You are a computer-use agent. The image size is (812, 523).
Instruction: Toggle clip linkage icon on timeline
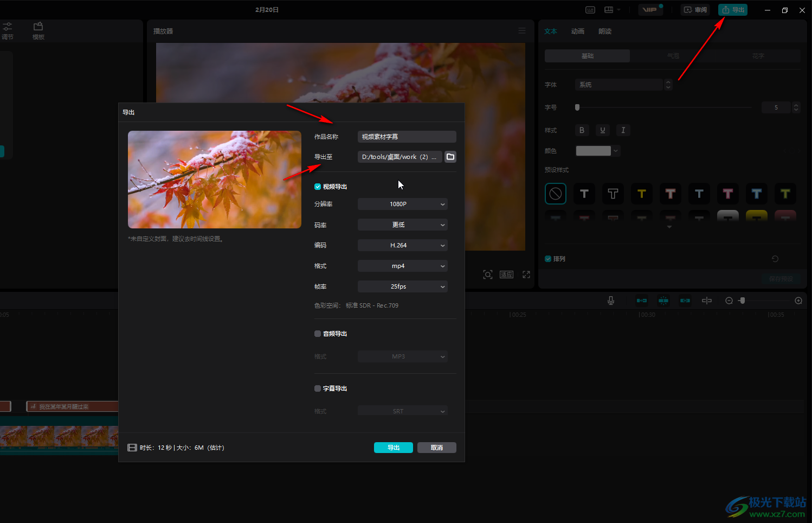pyautogui.click(x=685, y=301)
